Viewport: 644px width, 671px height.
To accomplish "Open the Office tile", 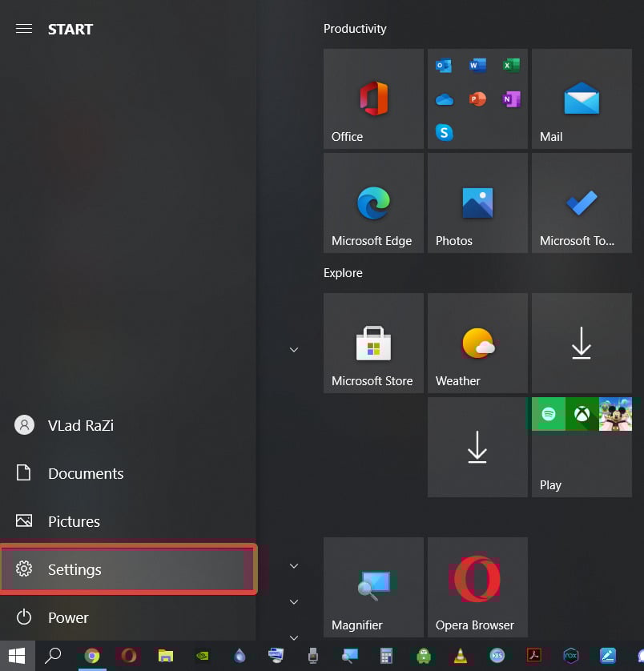I will [373, 98].
